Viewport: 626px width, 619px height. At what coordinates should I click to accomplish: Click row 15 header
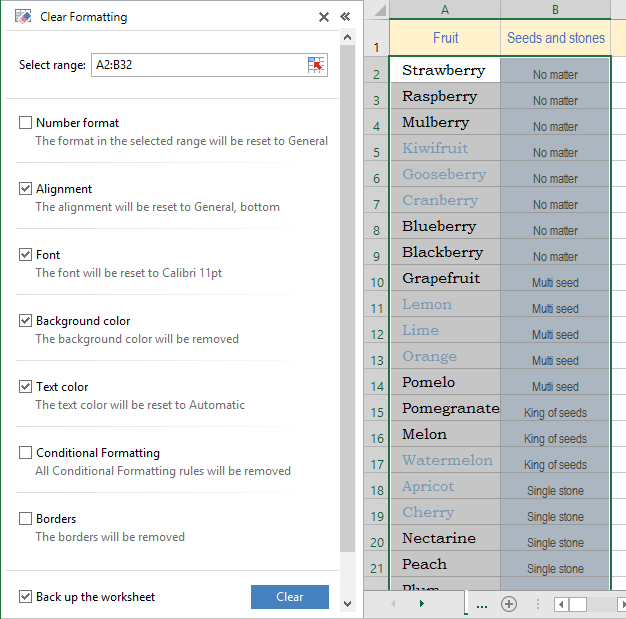click(376, 408)
